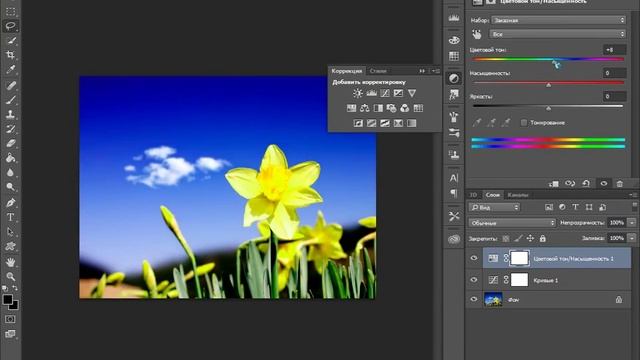Screen dimensions: 640x360
Task: Select the Paint Bucket tool
Action: (x=11, y=158)
